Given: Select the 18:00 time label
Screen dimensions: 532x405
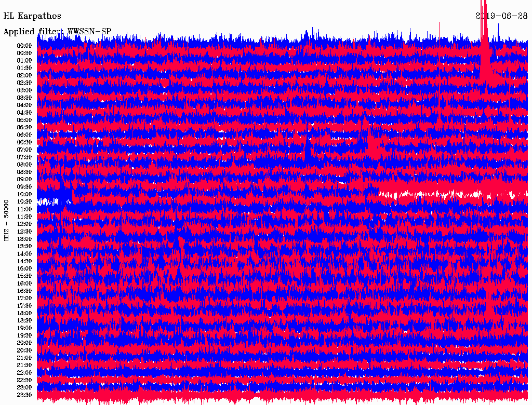Looking at the screenshot, I should pyautogui.click(x=24, y=313).
